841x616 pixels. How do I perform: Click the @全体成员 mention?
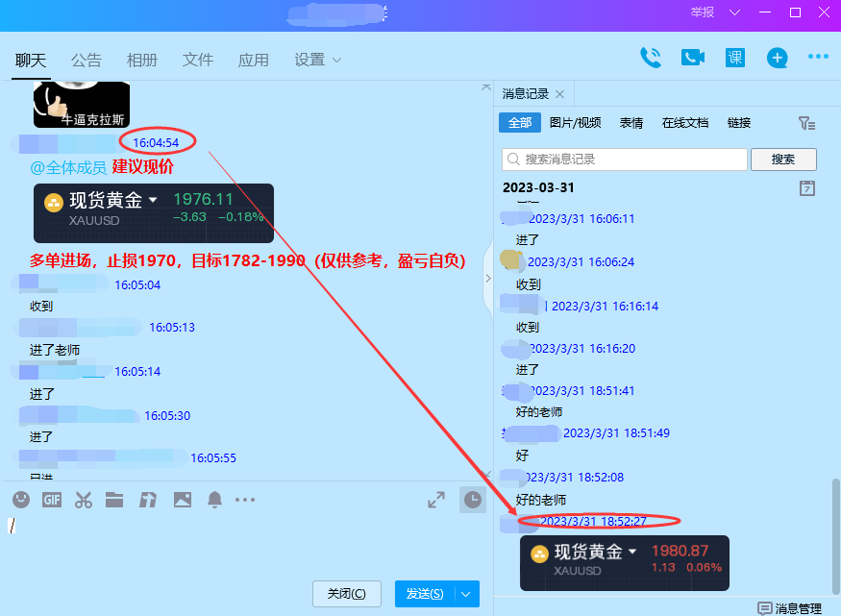pos(68,168)
